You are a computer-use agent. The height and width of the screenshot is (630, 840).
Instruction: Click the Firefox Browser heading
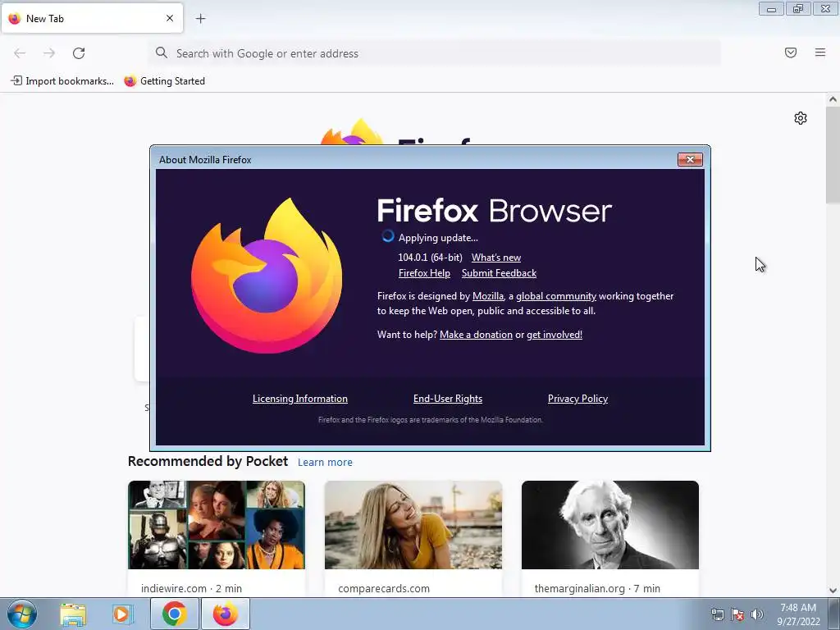pyautogui.click(x=495, y=211)
